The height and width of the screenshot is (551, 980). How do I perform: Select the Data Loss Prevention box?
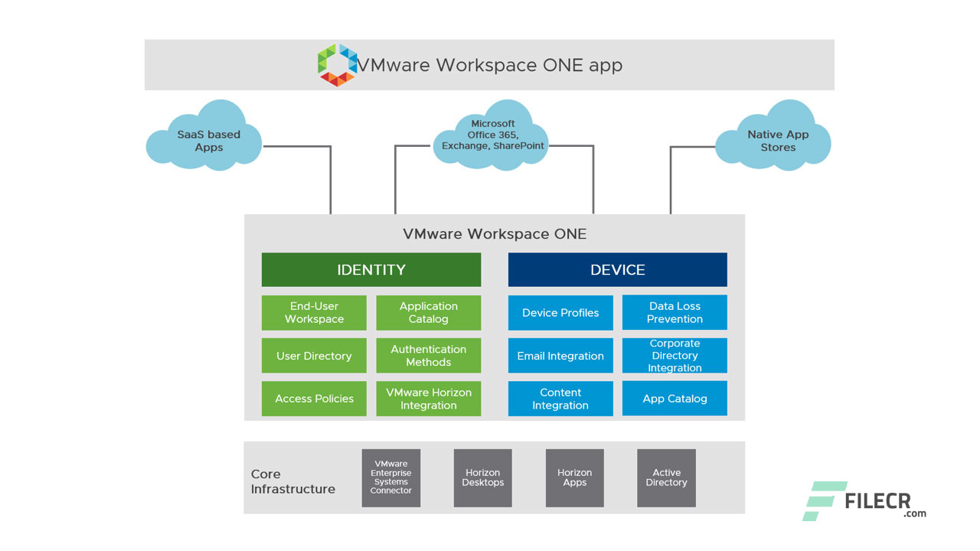675,313
